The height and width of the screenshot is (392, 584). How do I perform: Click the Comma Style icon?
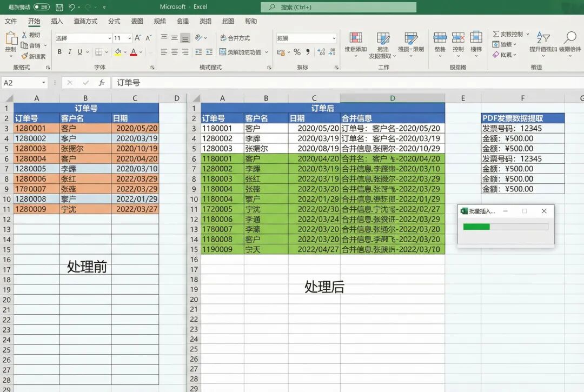[308, 52]
